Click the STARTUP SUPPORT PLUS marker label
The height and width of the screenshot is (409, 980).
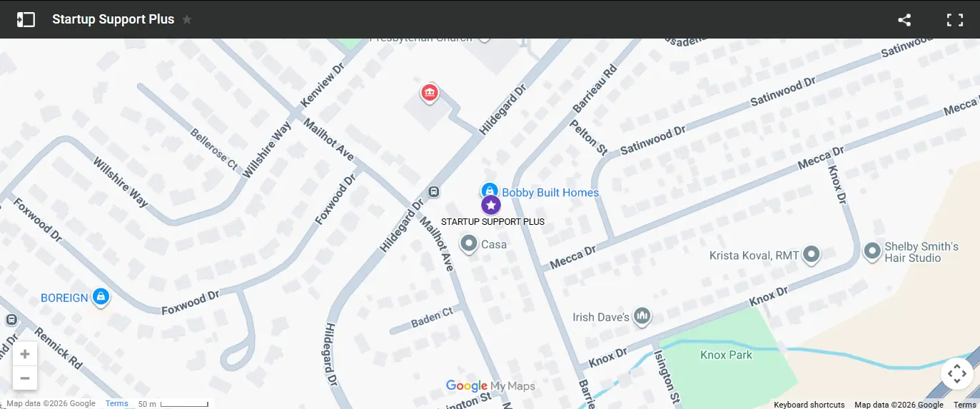click(x=492, y=222)
